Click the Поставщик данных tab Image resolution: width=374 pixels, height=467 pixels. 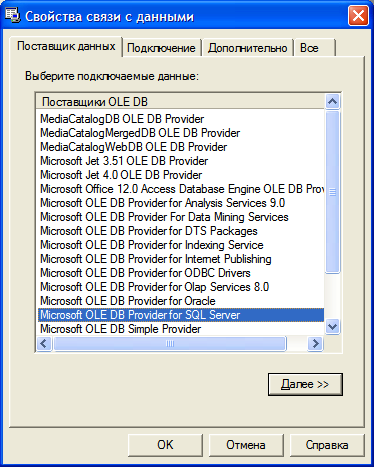click(x=66, y=46)
